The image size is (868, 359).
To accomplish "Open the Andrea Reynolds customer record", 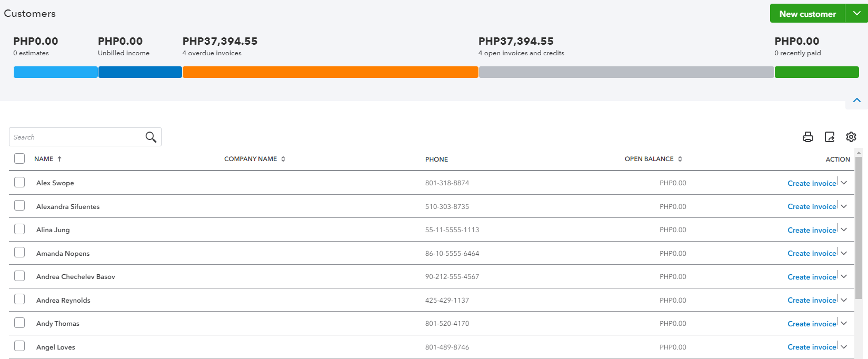I will coord(63,300).
